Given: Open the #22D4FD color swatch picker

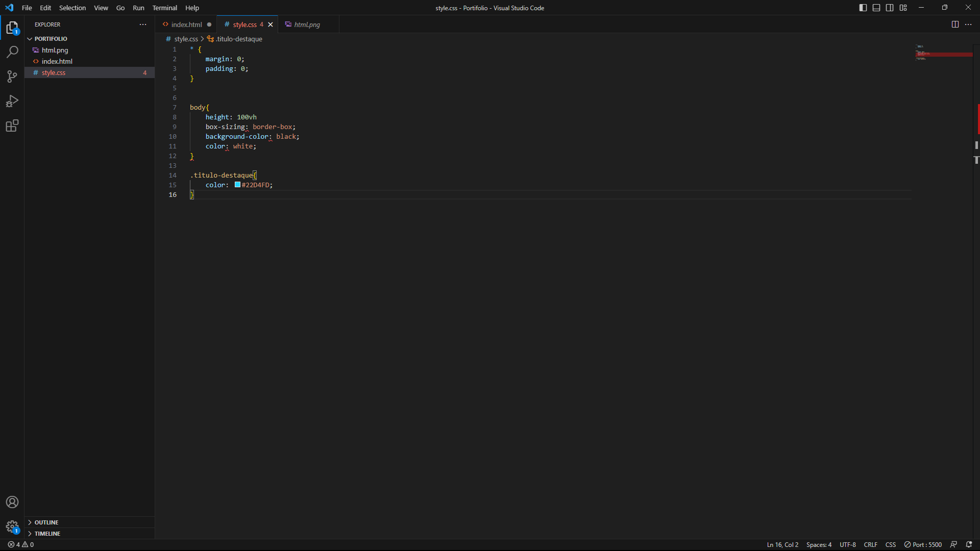Looking at the screenshot, I should click(x=238, y=185).
